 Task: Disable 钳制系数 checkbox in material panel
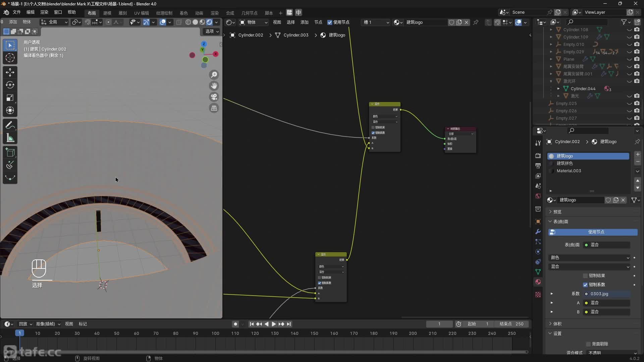[585, 285]
